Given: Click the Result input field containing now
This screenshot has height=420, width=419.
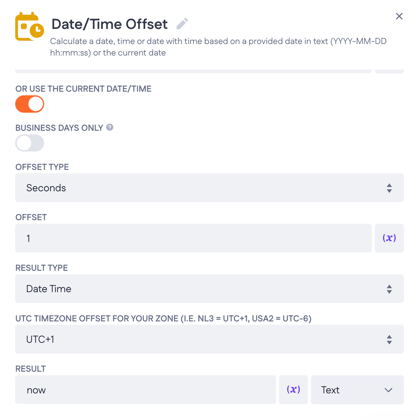Looking at the screenshot, I should point(145,390).
